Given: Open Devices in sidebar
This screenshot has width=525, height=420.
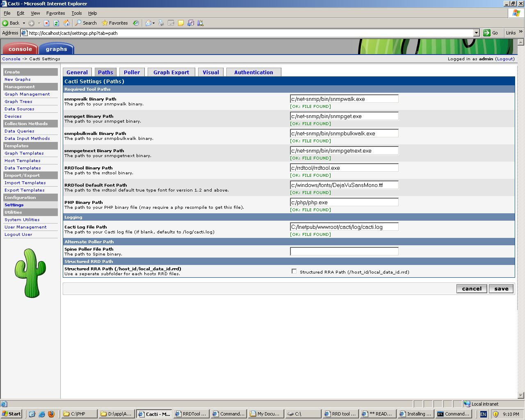Looking at the screenshot, I should tap(13, 116).
